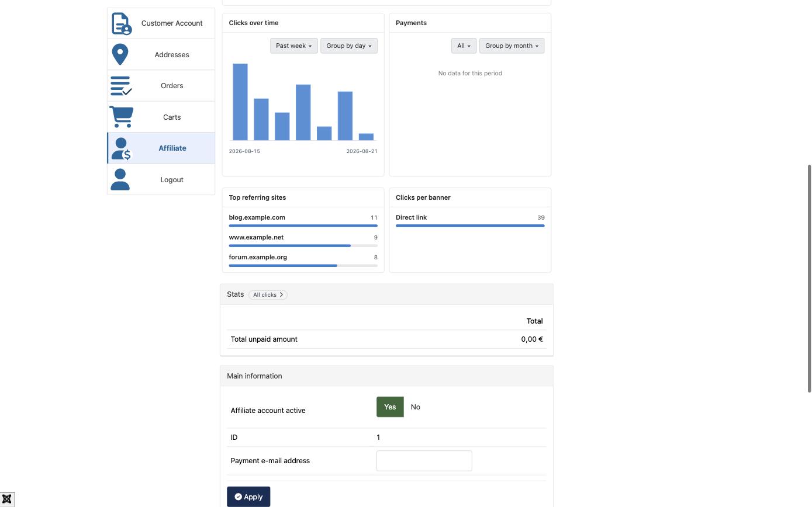Click the Apply button
Image resolution: width=812 pixels, height=507 pixels.
pos(248,497)
